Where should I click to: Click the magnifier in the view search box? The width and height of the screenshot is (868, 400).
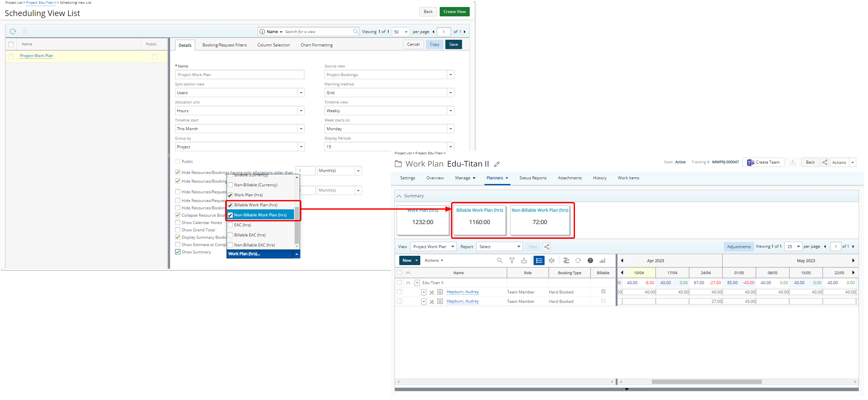(x=355, y=32)
